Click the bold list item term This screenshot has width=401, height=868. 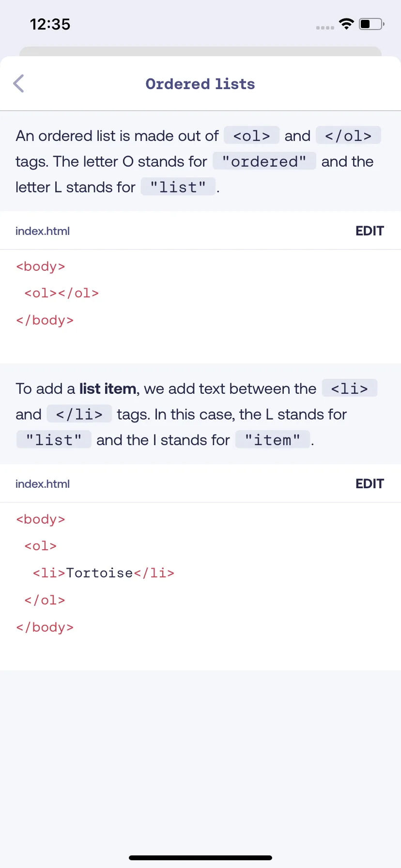coord(108,388)
